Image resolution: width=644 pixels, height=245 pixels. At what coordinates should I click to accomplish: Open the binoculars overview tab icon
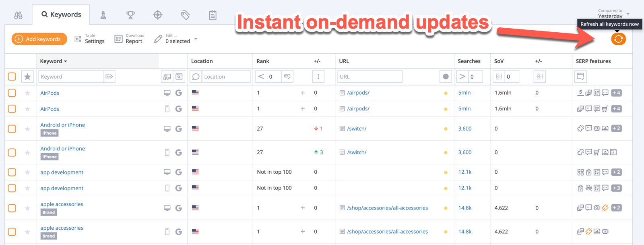18,15
